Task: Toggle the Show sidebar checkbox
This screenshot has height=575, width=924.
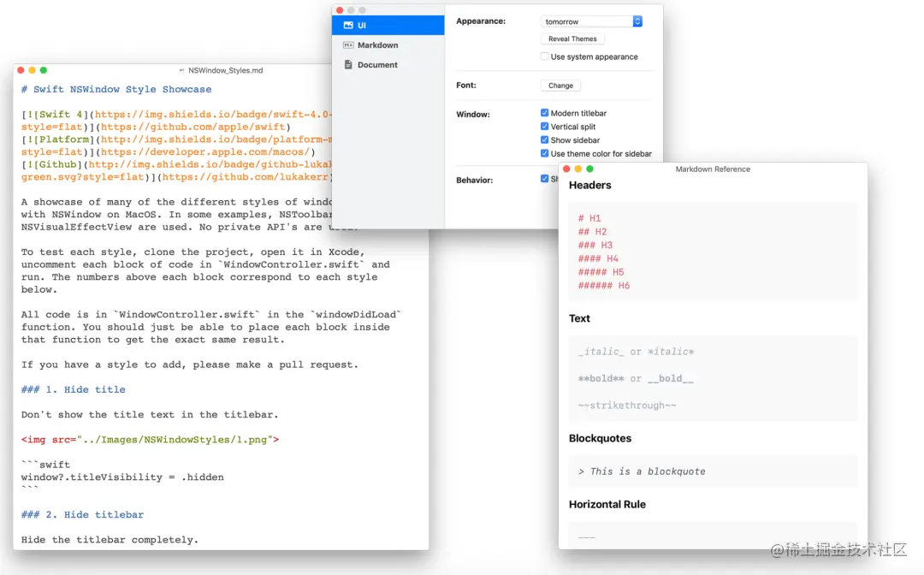Action: point(544,139)
